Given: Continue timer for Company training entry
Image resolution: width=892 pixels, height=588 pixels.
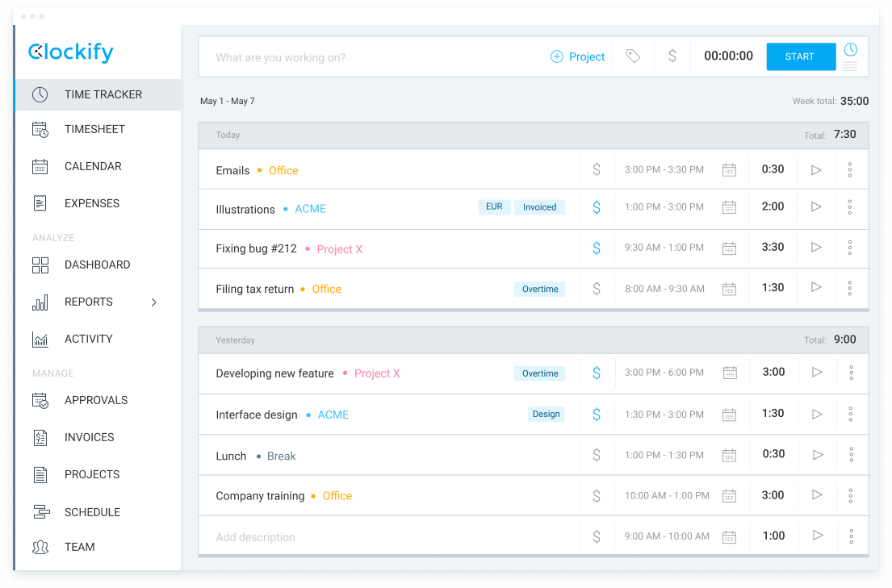Looking at the screenshot, I should tap(818, 494).
